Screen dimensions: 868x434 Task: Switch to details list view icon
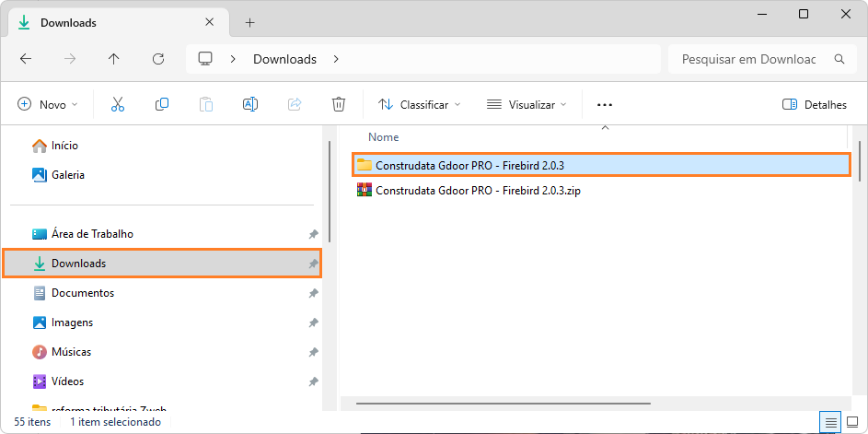click(x=831, y=422)
